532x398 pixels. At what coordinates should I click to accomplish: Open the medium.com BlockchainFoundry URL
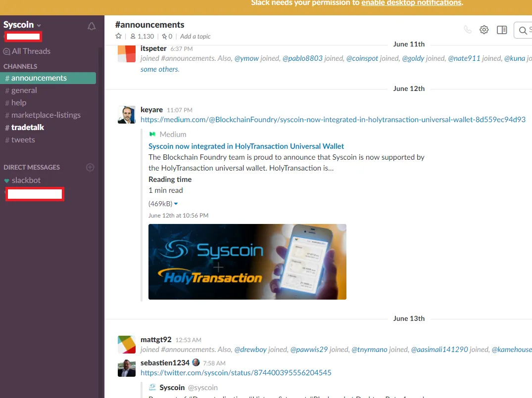pos(333,120)
